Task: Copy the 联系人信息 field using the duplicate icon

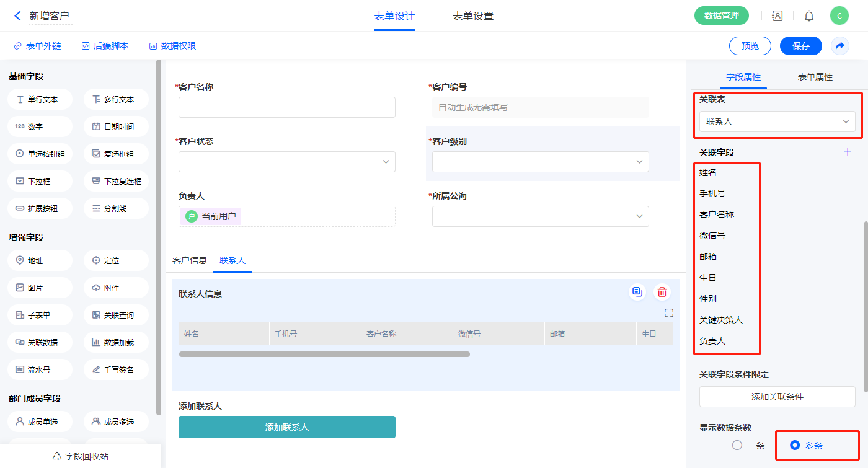Action: click(x=637, y=293)
